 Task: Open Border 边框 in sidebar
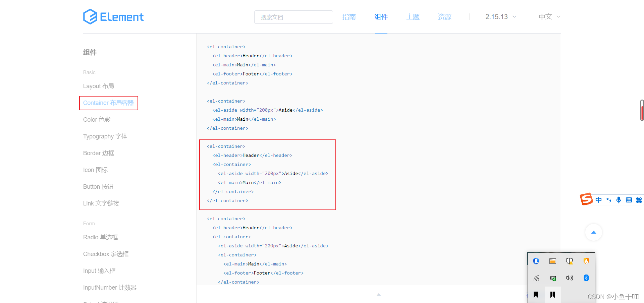(99, 153)
